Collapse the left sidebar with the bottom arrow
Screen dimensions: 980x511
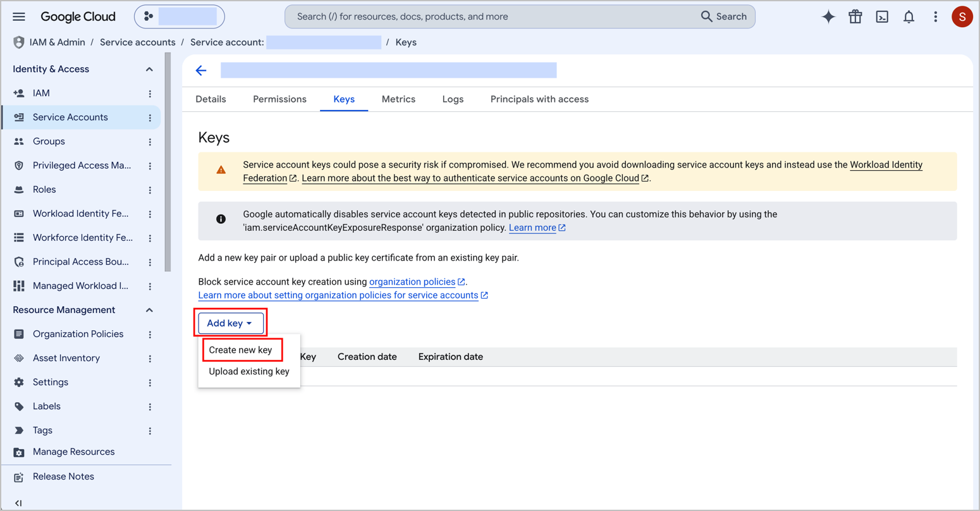pyautogui.click(x=18, y=503)
